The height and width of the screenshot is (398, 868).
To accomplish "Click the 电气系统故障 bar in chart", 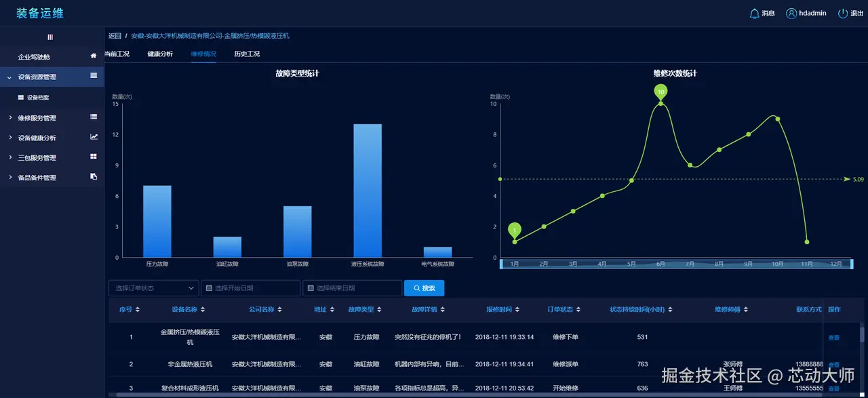I will coord(437,252).
